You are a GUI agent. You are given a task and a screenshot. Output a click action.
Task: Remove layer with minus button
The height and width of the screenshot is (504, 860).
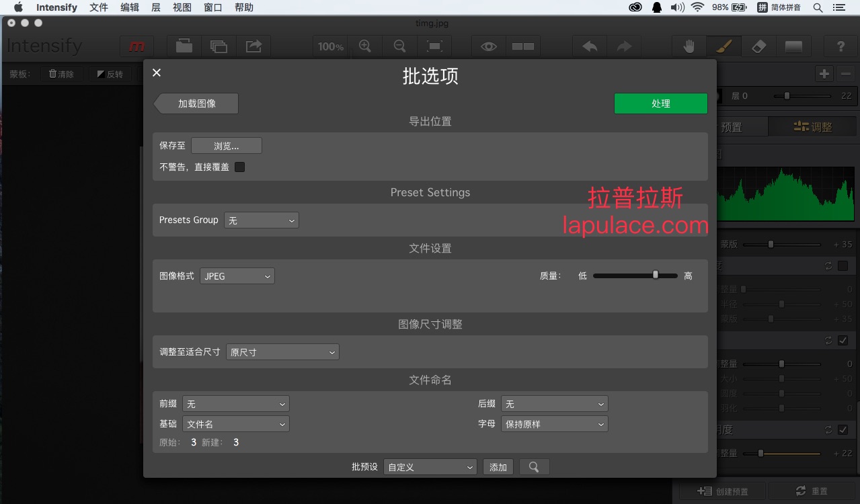coord(846,74)
